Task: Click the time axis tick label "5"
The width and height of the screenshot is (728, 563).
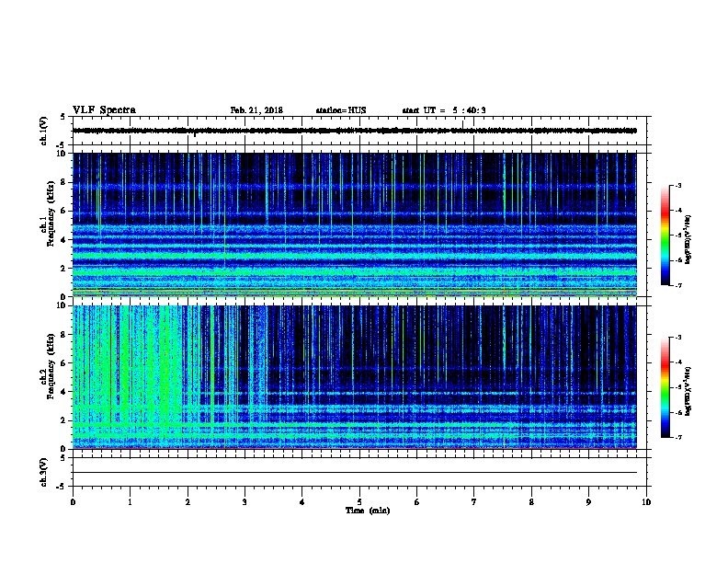Action: (x=359, y=502)
